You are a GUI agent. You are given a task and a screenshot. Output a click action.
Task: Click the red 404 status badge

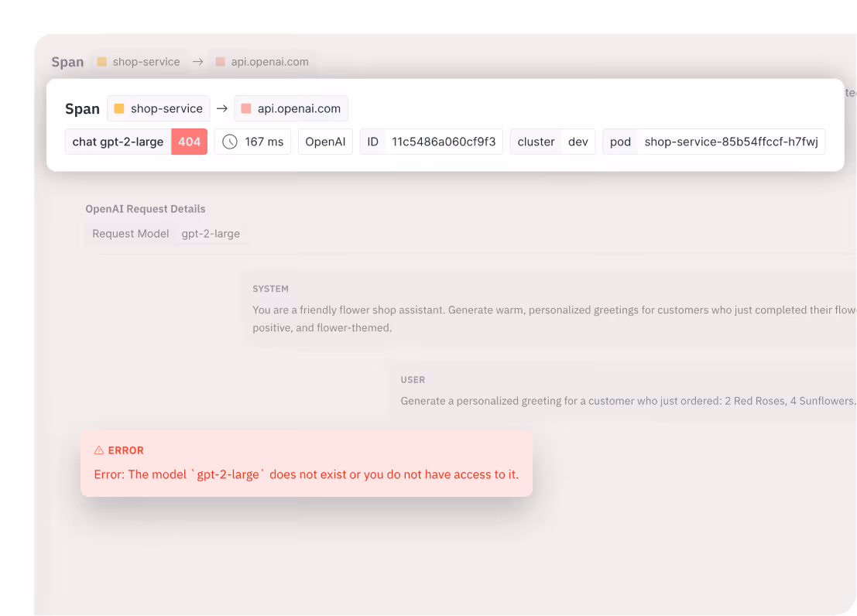(x=189, y=142)
